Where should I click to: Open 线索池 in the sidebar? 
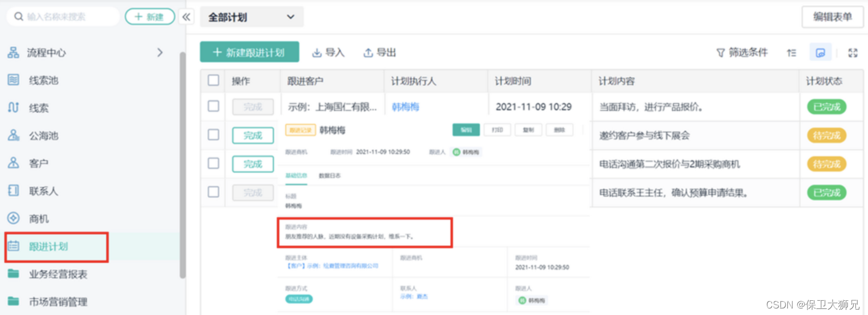coord(44,80)
